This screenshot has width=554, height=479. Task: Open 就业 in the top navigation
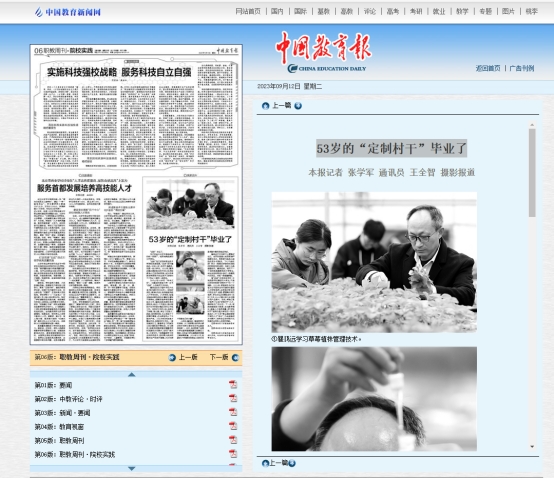[439, 11]
